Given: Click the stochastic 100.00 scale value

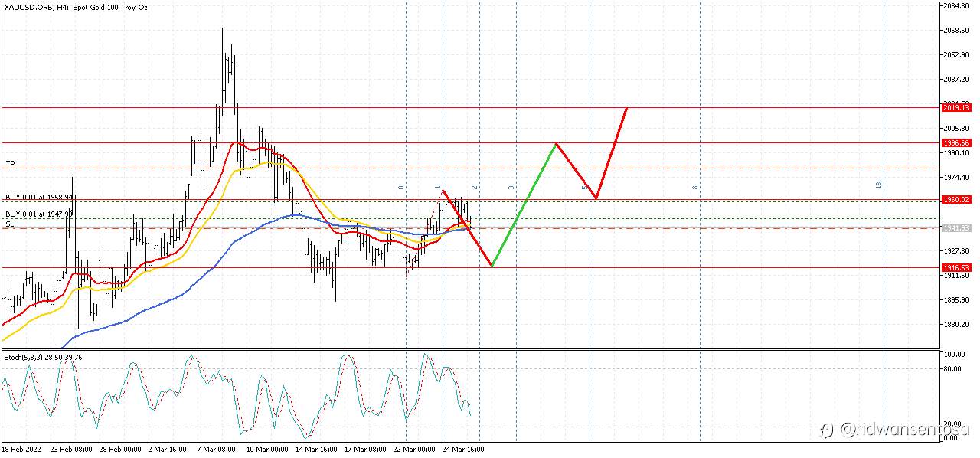Looking at the screenshot, I should [x=954, y=355].
